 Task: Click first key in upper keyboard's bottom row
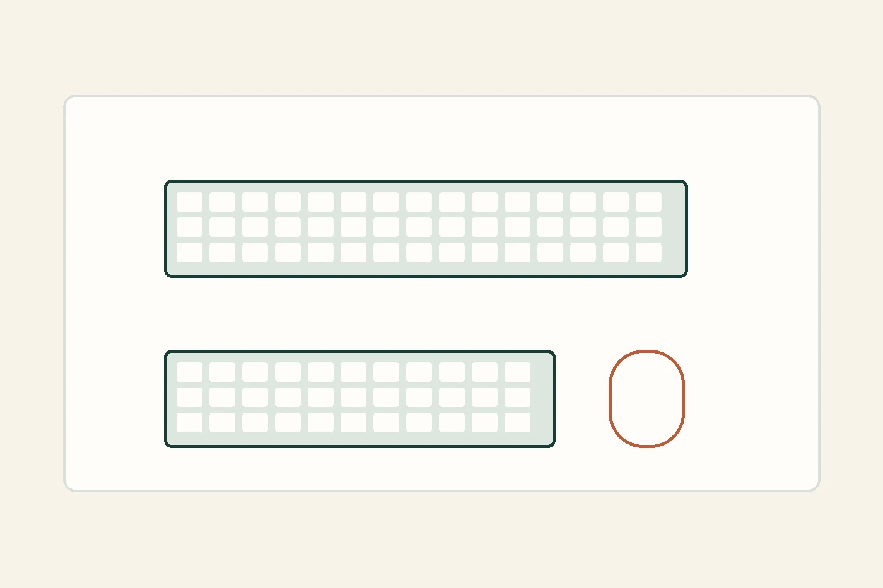(x=189, y=253)
